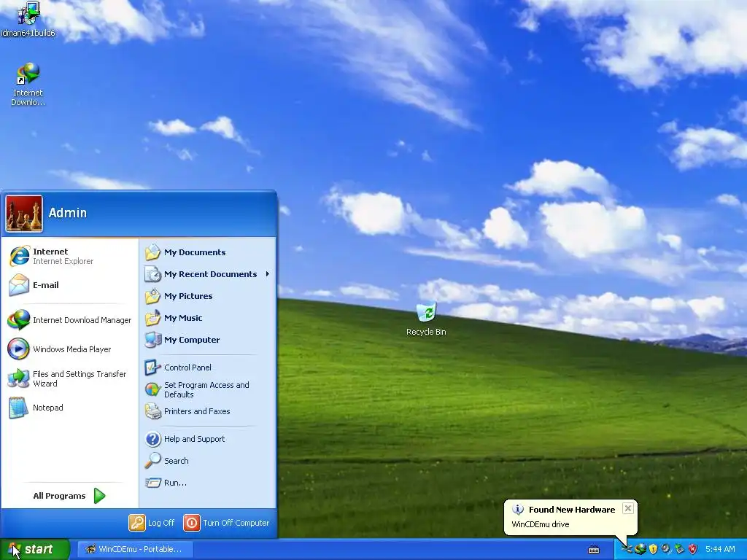Launch Internet Download Manager in Start menu
The width and height of the screenshot is (747, 560).
70,320
